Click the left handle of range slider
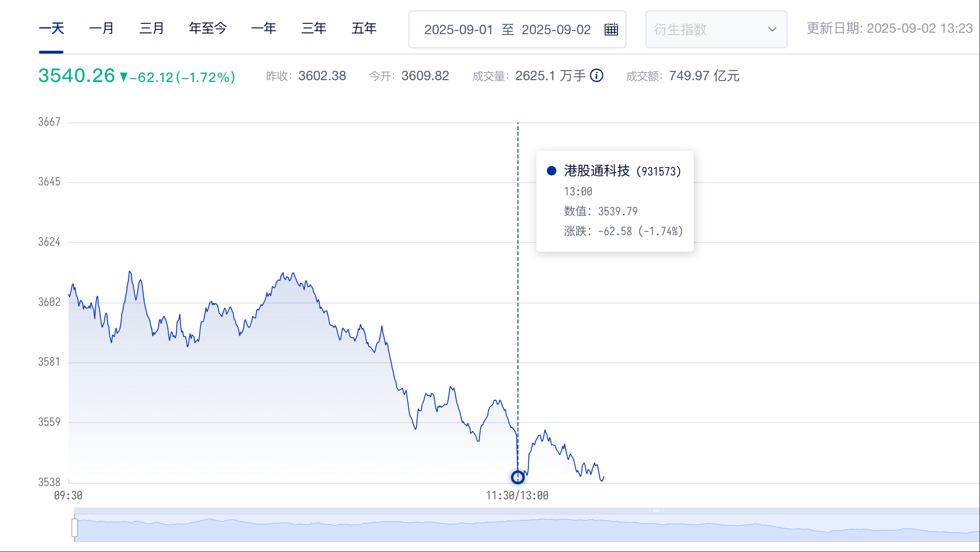This screenshot has height=552, width=980. click(74, 527)
